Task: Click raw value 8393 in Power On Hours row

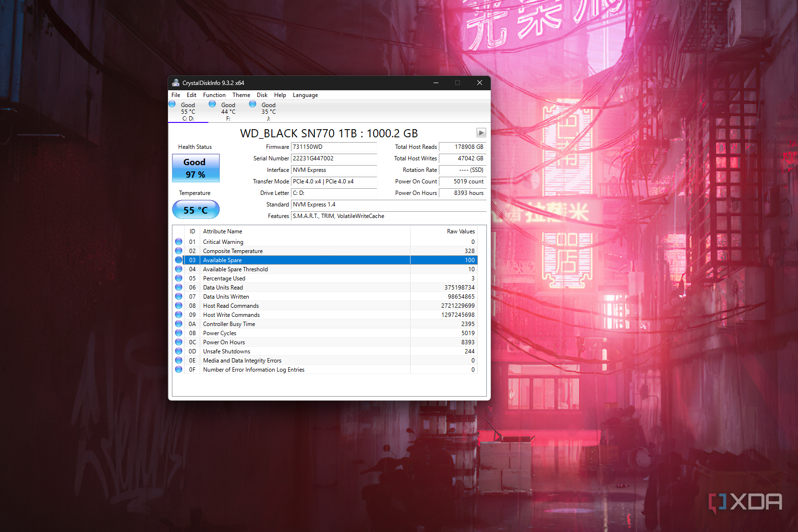Action: [x=468, y=342]
